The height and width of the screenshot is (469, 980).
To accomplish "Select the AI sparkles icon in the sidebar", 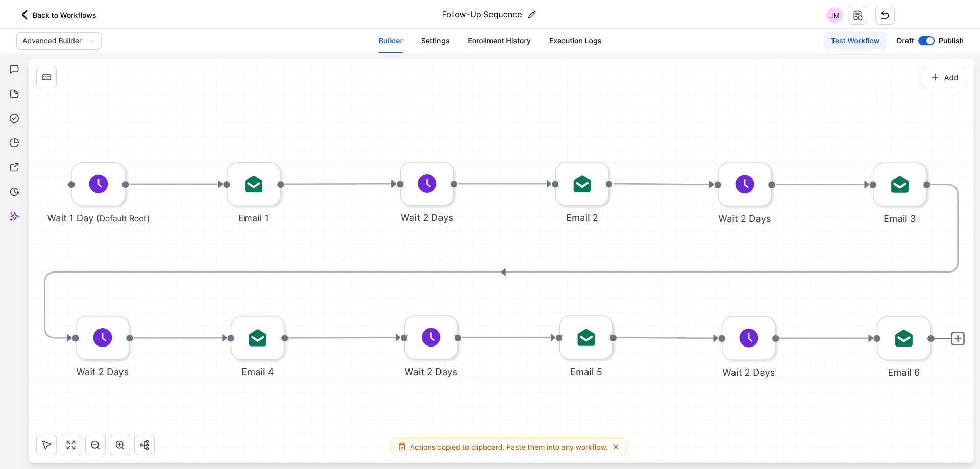I will (14, 216).
